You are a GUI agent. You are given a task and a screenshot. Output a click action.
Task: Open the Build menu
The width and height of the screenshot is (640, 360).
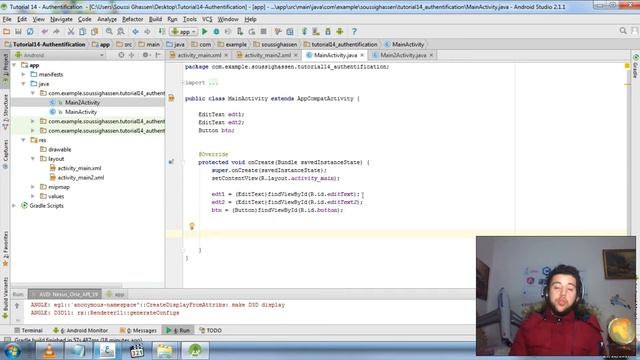155,19
